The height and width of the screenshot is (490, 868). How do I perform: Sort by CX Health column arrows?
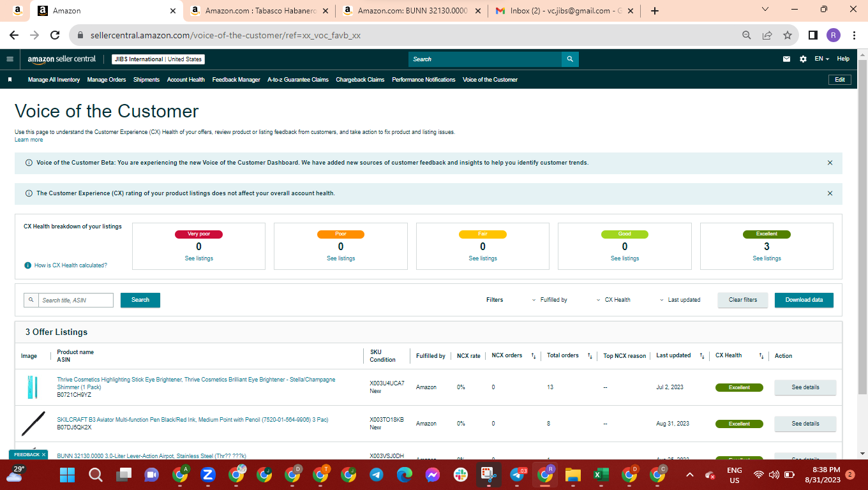[761, 356]
